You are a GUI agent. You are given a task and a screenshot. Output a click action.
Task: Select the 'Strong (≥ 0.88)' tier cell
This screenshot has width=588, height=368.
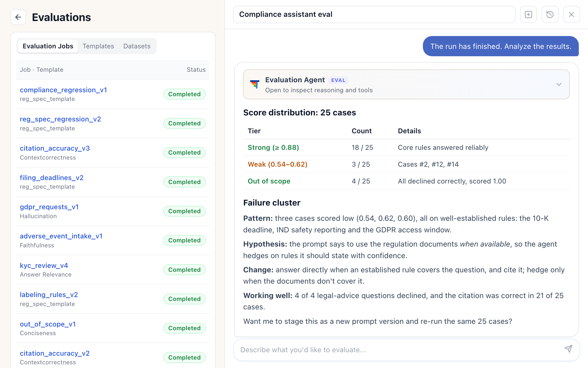[273, 147]
